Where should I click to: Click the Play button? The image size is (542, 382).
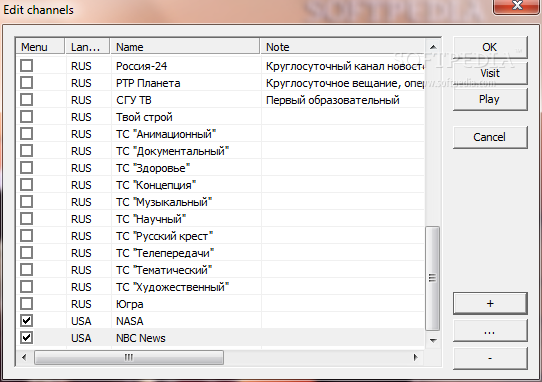coord(490,99)
